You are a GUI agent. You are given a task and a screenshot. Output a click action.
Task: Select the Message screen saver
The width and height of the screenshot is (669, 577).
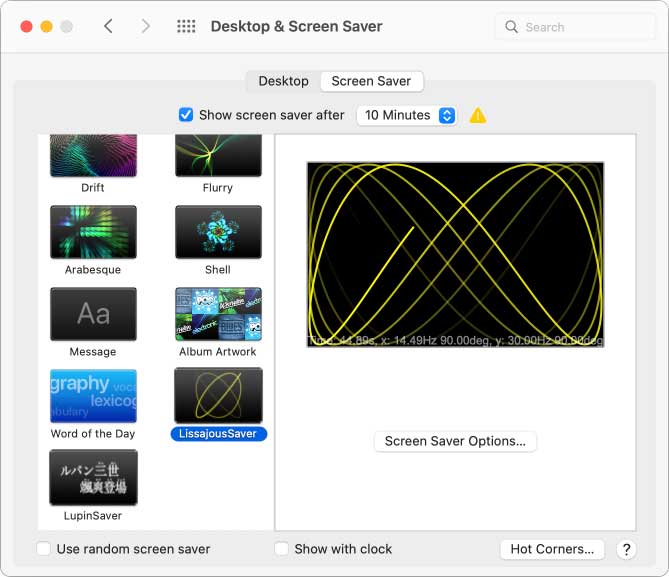point(93,315)
